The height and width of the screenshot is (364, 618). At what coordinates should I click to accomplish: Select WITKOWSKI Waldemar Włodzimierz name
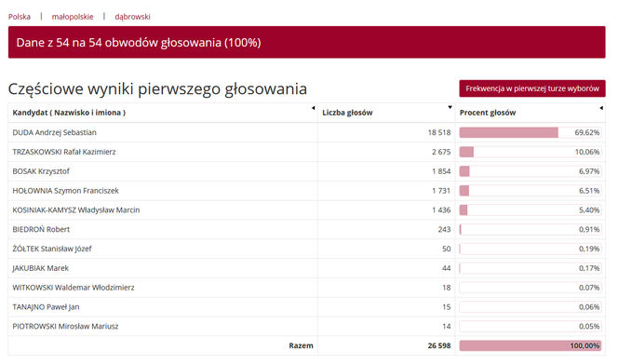(x=74, y=288)
